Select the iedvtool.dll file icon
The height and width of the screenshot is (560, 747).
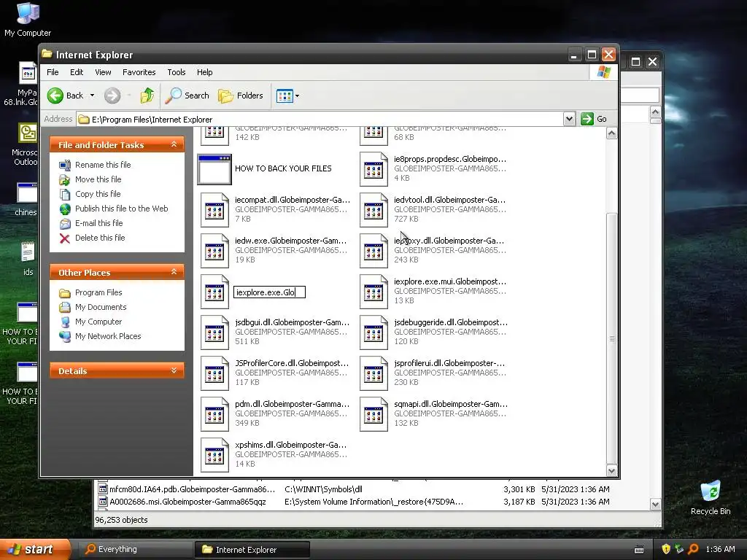point(373,210)
